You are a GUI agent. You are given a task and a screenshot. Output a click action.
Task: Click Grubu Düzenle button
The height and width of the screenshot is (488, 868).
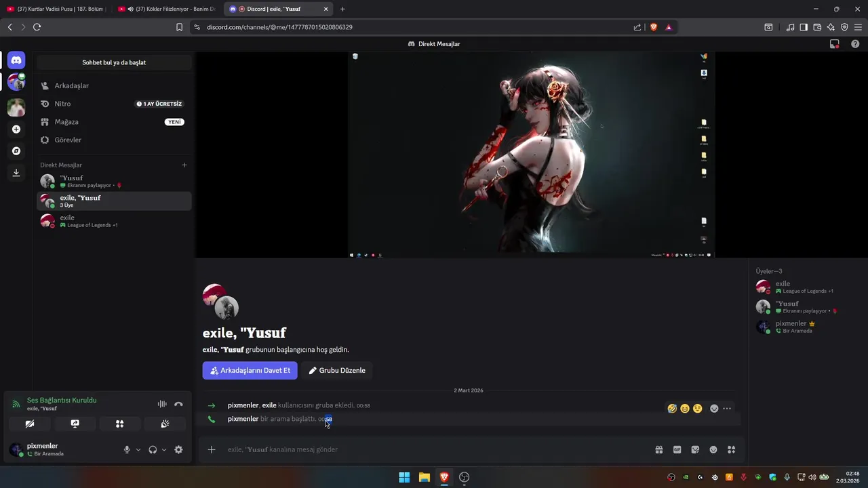point(337,371)
